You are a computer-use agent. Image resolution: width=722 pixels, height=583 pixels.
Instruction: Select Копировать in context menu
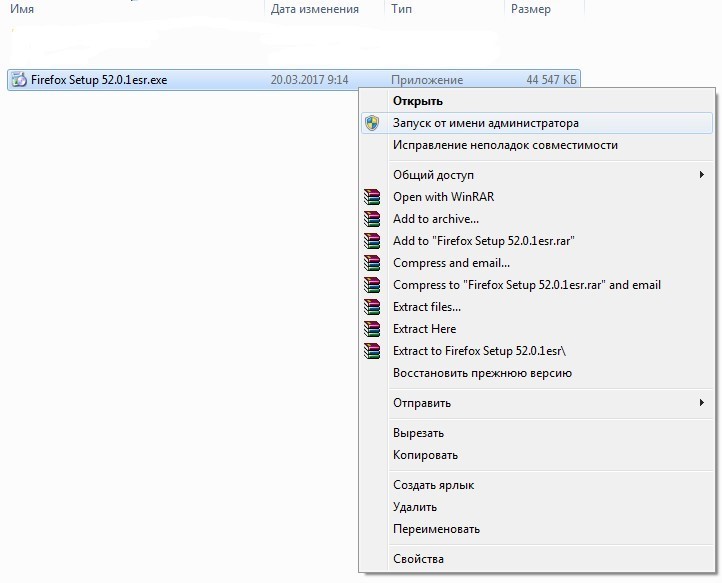(425, 455)
